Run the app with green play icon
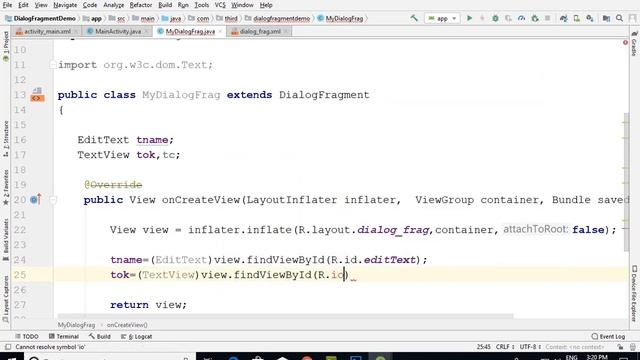 (469, 18)
